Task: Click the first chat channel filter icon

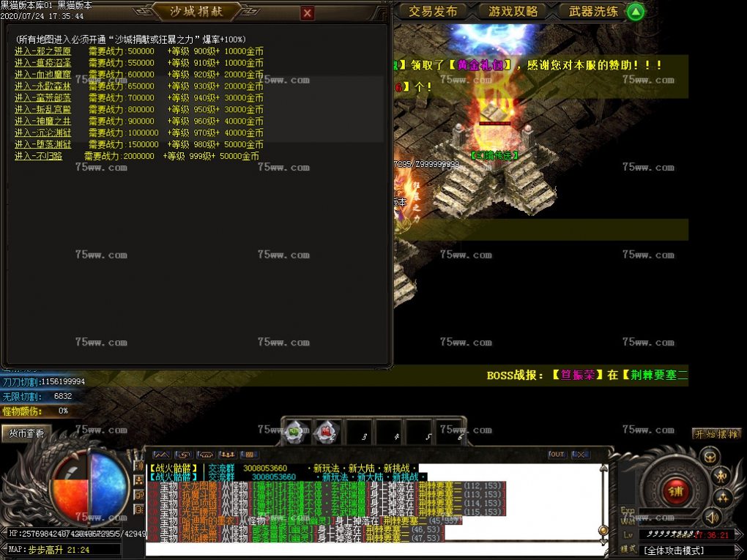Action: pos(161,455)
